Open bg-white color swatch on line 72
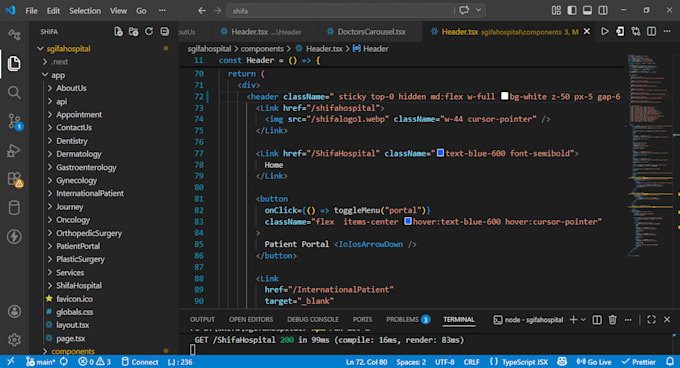The image size is (680, 368). 504,96
